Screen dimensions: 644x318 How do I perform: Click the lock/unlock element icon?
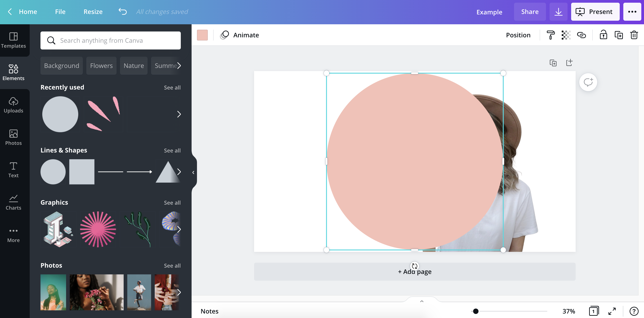[x=603, y=34]
